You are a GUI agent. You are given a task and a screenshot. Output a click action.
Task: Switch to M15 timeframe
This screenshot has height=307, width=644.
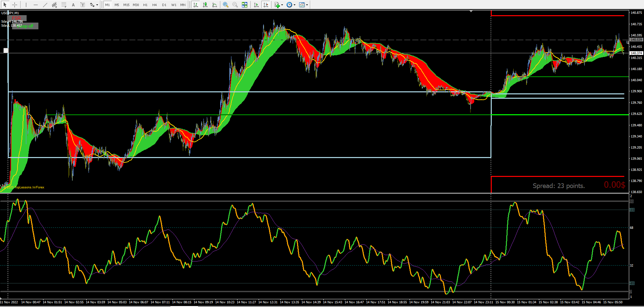[126, 5]
